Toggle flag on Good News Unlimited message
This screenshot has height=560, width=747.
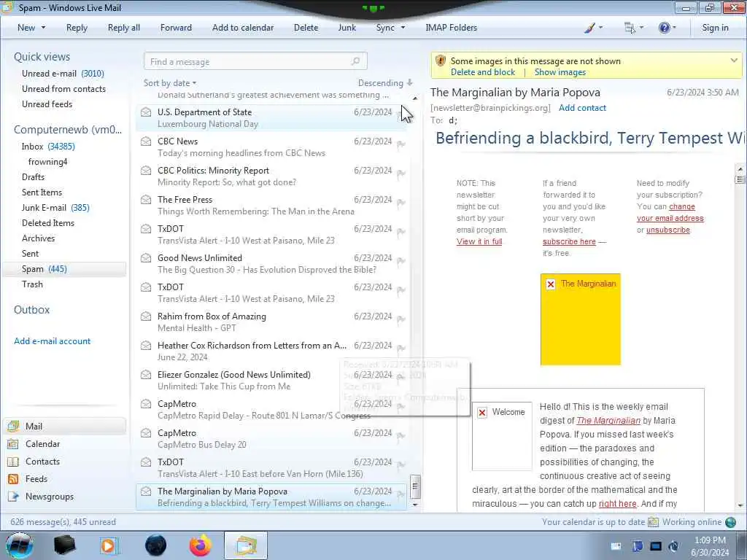[x=401, y=260]
